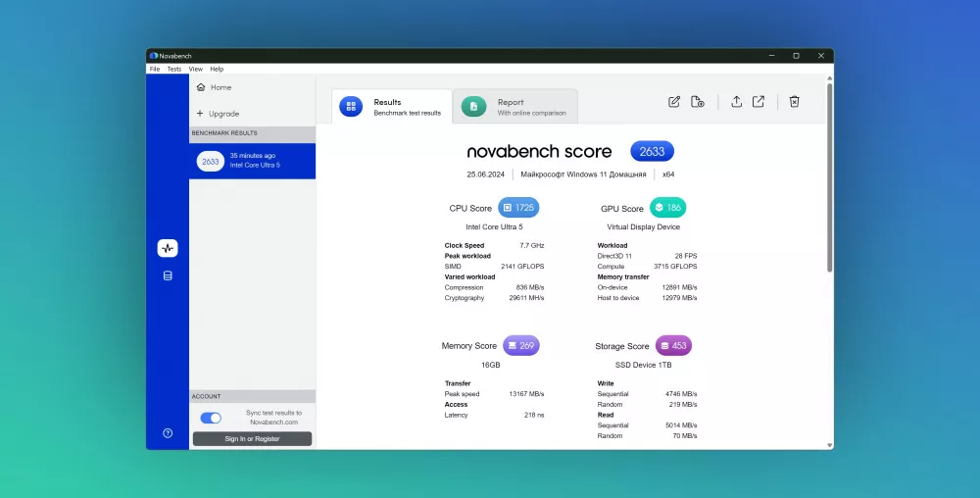Click the 219 MB/s random write value
Viewport: 980px width, 498px height.
(x=682, y=405)
